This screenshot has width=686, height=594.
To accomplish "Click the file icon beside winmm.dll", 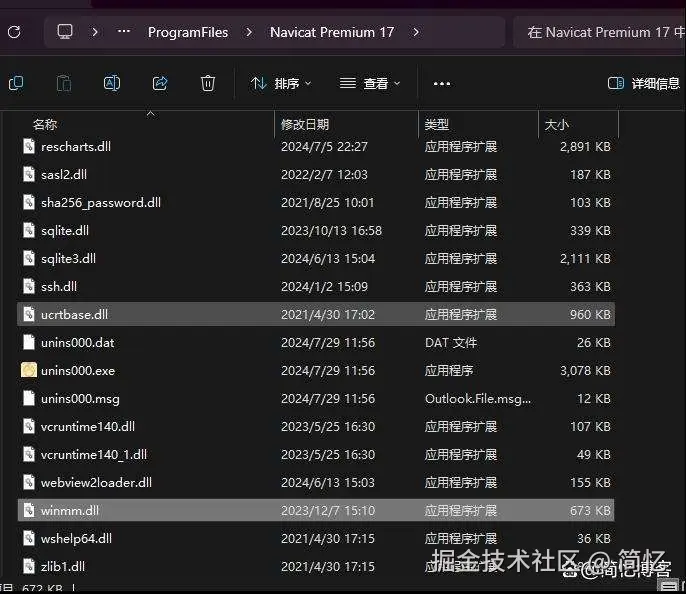I will coord(29,510).
